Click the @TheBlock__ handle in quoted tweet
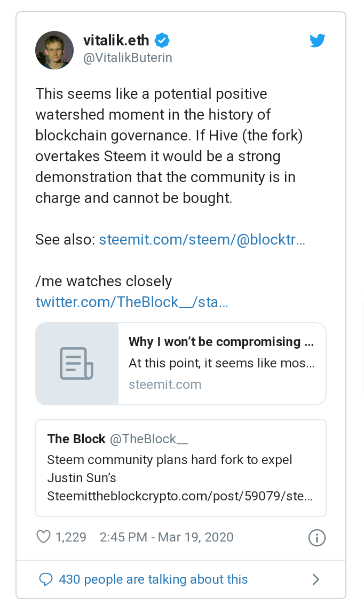364x604 pixels. pyautogui.click(x=149, y=439)
